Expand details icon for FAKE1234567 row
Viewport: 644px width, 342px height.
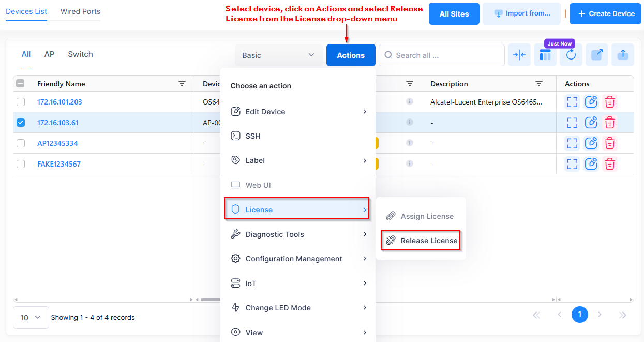572,164
